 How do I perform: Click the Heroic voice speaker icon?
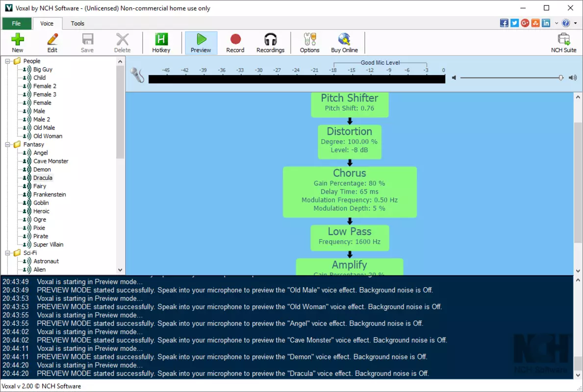[27, 211]
